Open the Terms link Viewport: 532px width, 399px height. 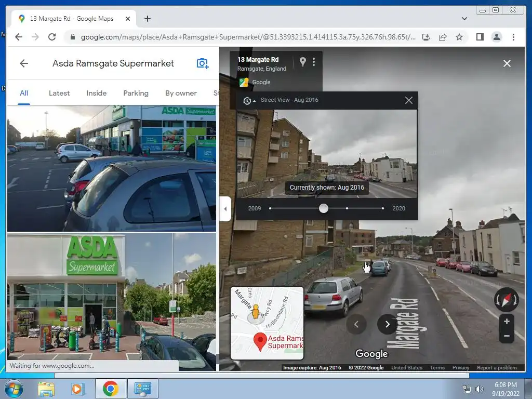(437, 367)
